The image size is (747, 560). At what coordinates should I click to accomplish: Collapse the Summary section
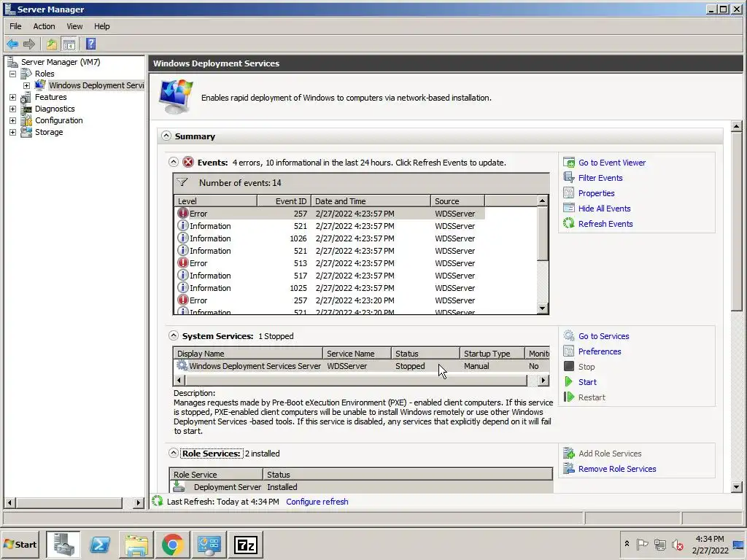(x=166, y=136)
